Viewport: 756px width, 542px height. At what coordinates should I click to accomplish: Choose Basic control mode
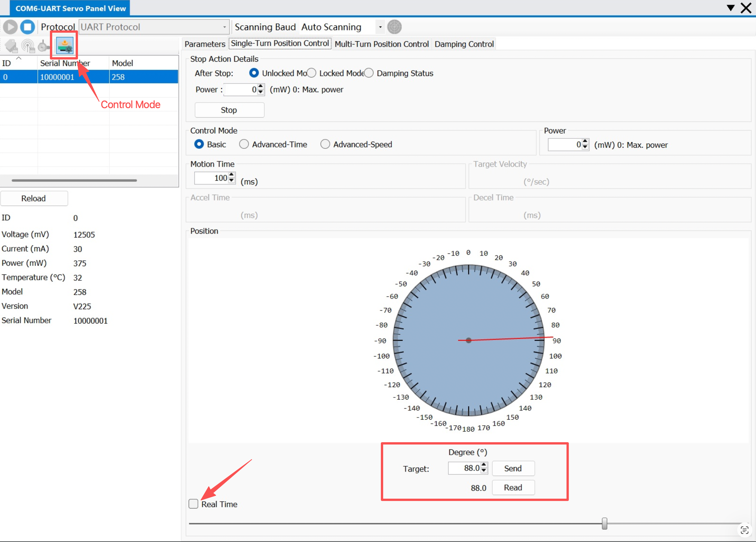point(199,144)
